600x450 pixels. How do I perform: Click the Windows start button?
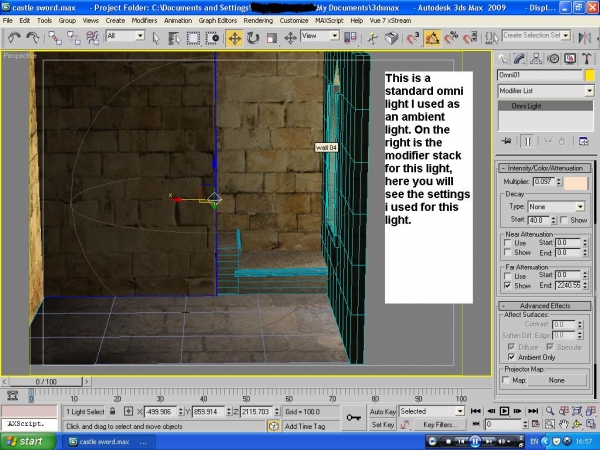click(x=28, y=442)
